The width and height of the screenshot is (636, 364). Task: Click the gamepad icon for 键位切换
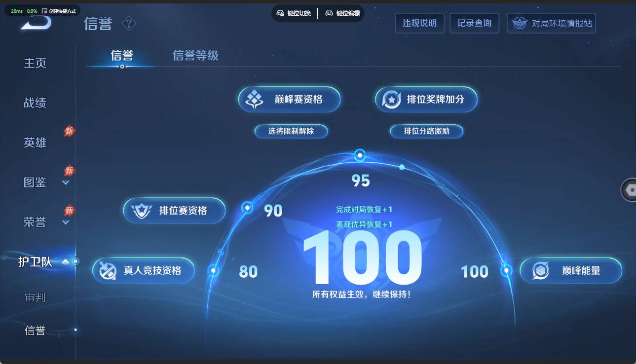(280, 13)
